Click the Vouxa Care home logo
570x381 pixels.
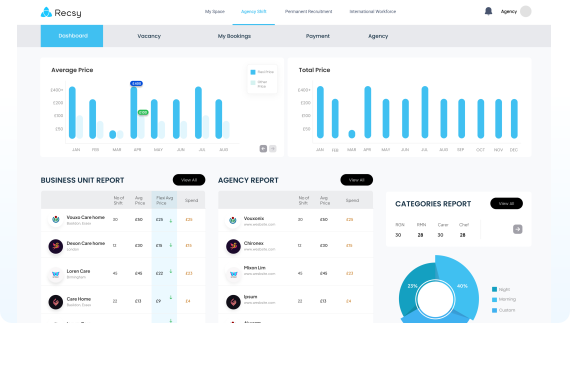point(56,220)
